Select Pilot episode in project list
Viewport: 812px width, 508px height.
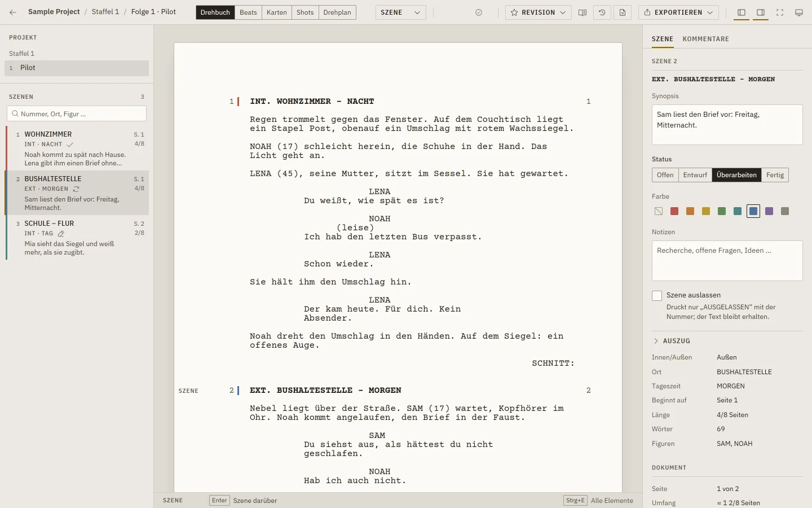[77, 68]
